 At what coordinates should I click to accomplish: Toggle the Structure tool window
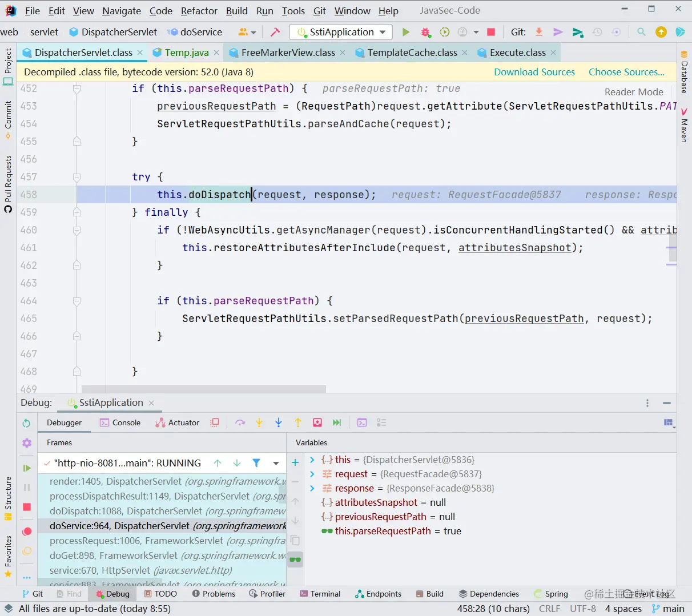pos(8,498)
